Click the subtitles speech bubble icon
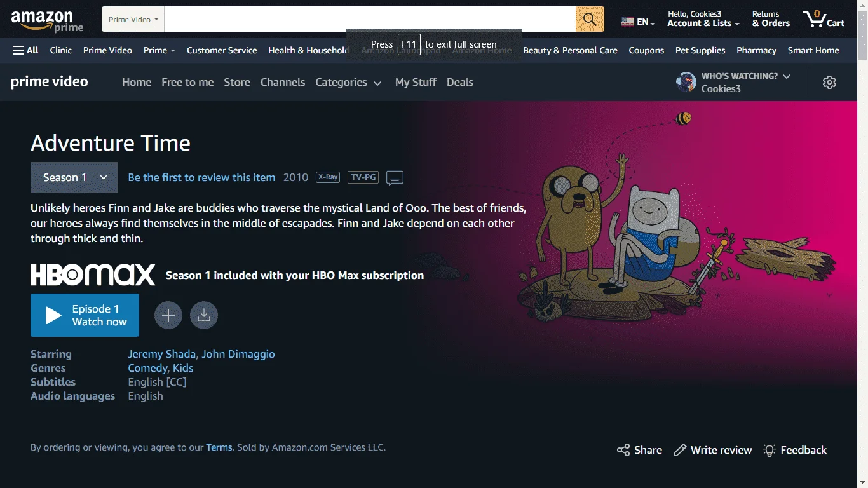 (x=395, y=178)
